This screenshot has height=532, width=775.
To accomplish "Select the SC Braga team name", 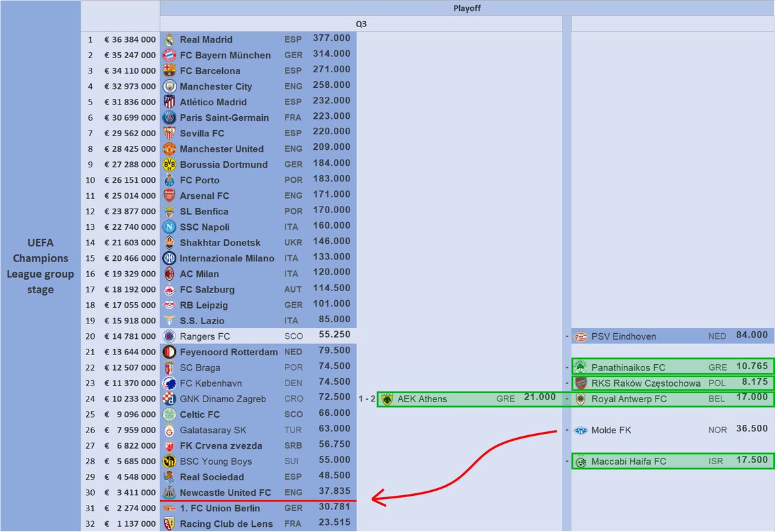I will coord(201,367).
